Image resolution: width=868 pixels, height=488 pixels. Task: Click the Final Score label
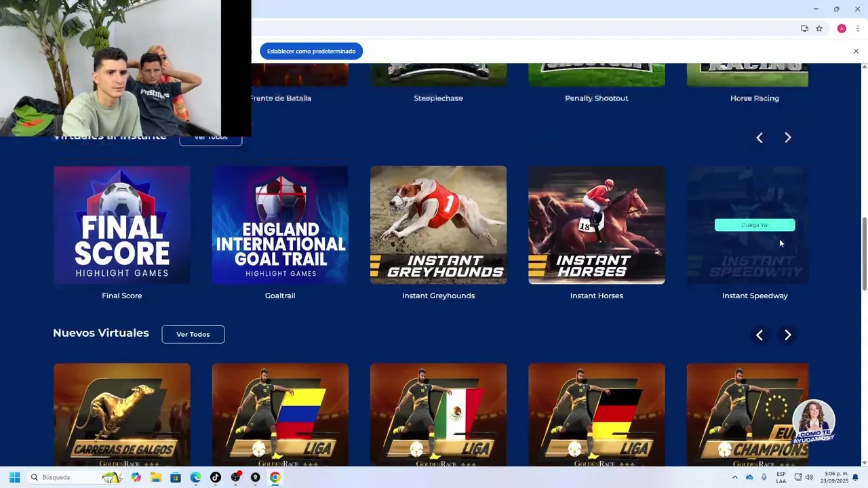click(122, 296)
